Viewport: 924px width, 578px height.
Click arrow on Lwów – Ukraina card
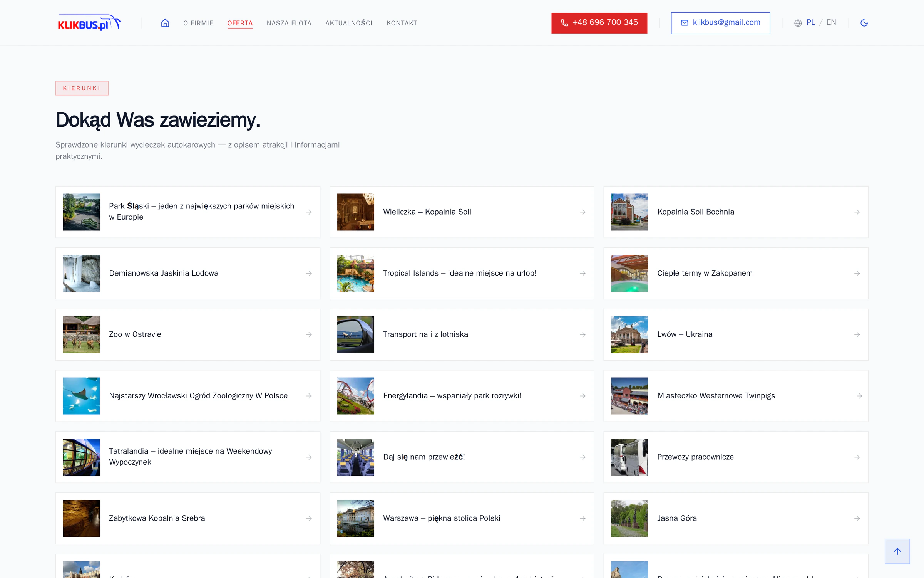click(857, 335)
